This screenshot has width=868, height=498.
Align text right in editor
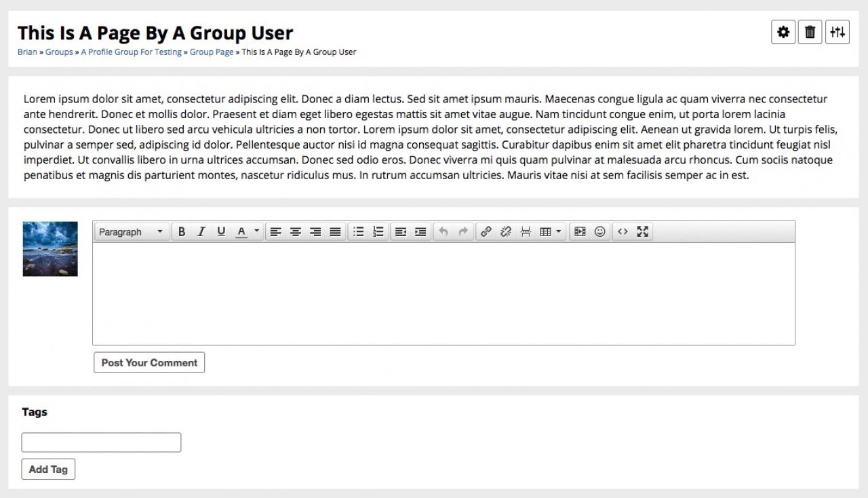[x=315, y=232]
